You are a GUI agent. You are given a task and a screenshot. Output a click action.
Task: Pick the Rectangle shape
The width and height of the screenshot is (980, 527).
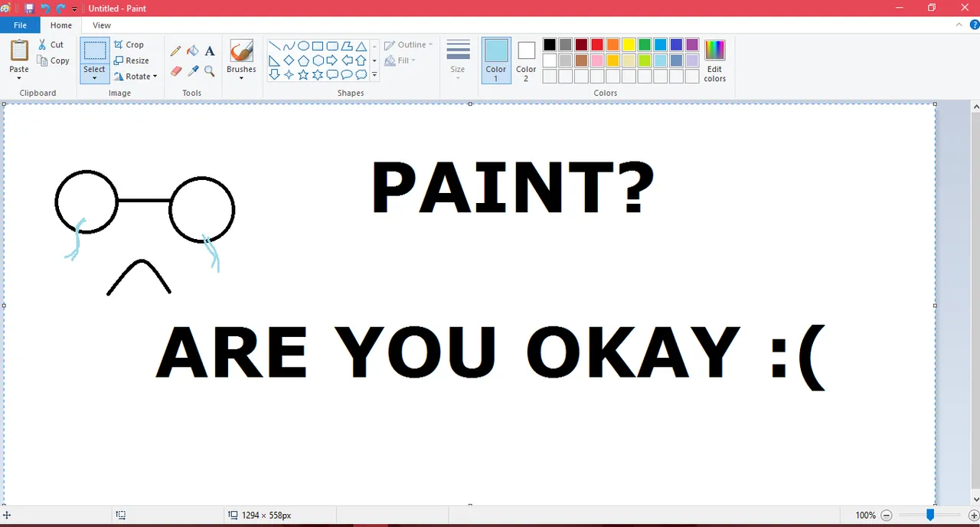318,46
